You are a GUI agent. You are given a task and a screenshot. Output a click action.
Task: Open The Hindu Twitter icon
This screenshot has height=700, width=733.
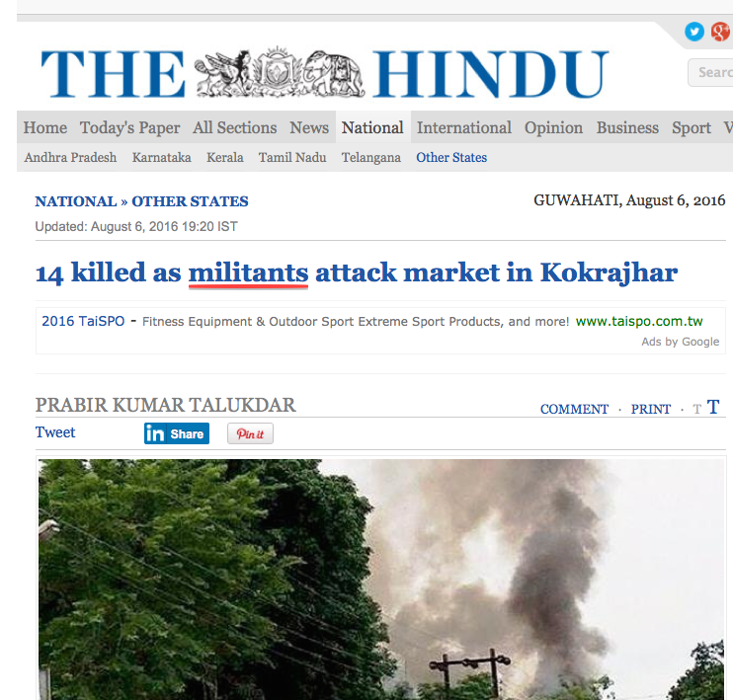pyautogui.click(x=694, y=32)
